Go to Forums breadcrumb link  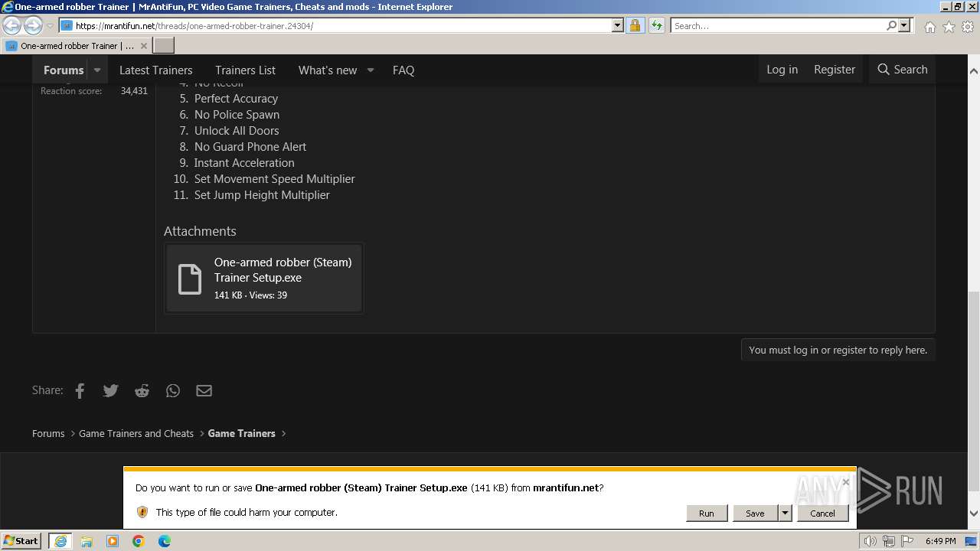48,433
